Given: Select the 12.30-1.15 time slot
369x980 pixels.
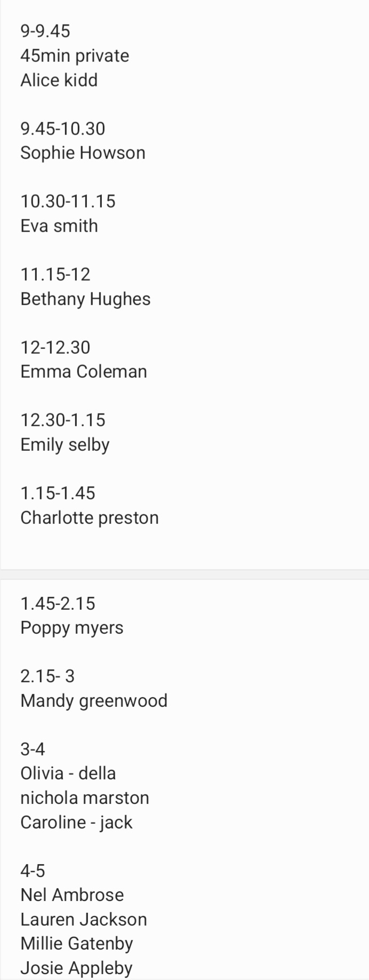Looking at the screenshot, I should click(63, 420).
